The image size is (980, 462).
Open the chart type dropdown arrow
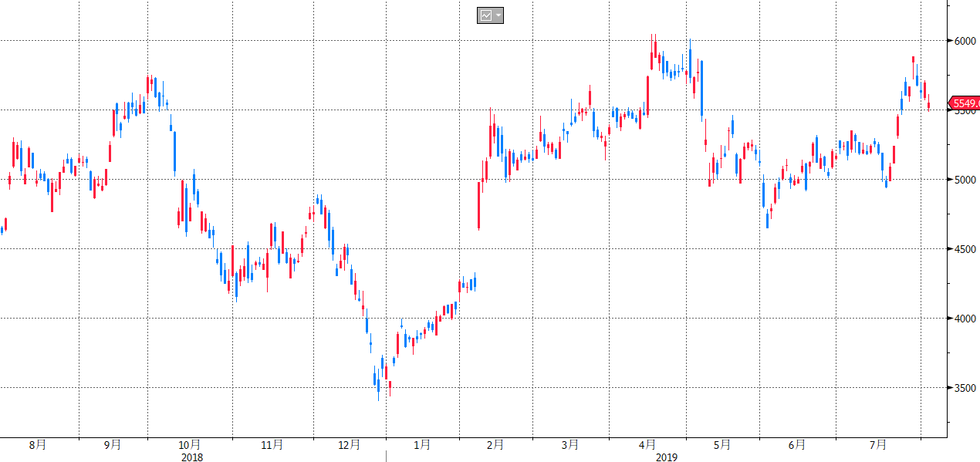(x=498, y=15)
